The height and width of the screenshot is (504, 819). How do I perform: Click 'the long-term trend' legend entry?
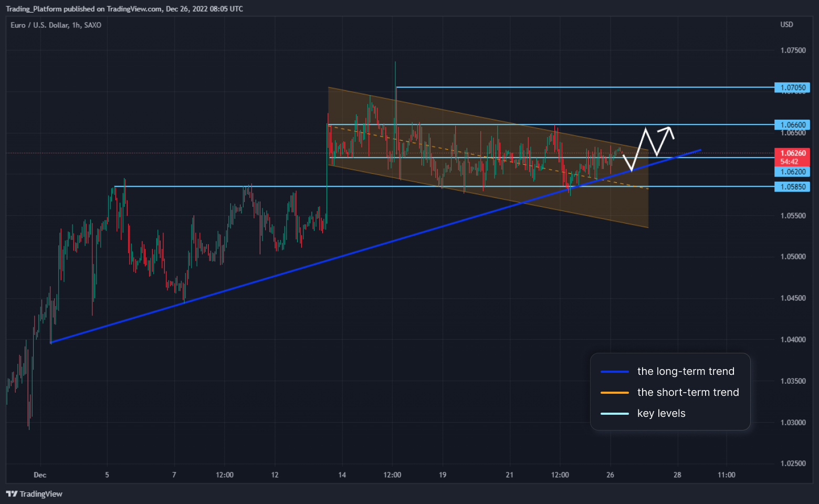click(686, 371)
